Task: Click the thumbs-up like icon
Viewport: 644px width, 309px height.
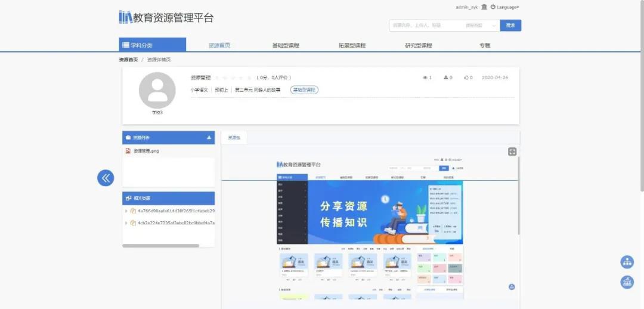Action: (466, 78)
